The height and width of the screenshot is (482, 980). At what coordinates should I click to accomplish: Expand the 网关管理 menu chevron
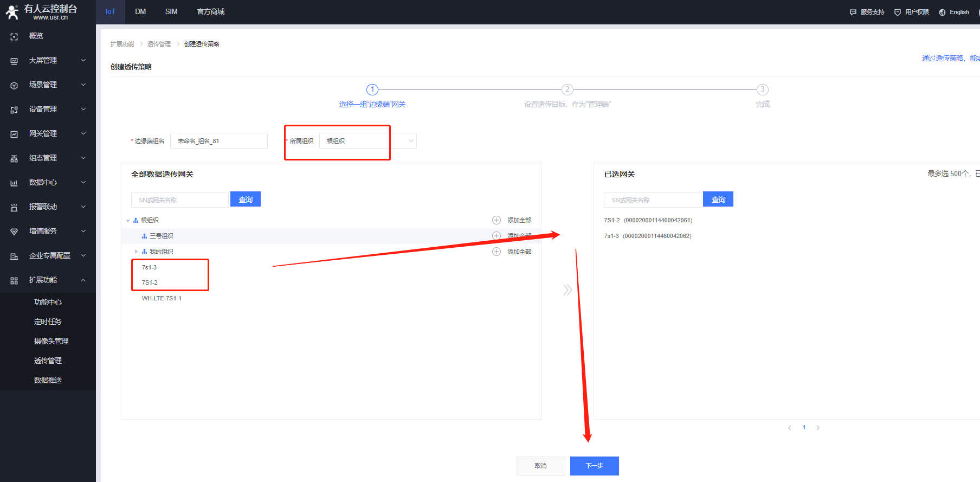point(83,133)
